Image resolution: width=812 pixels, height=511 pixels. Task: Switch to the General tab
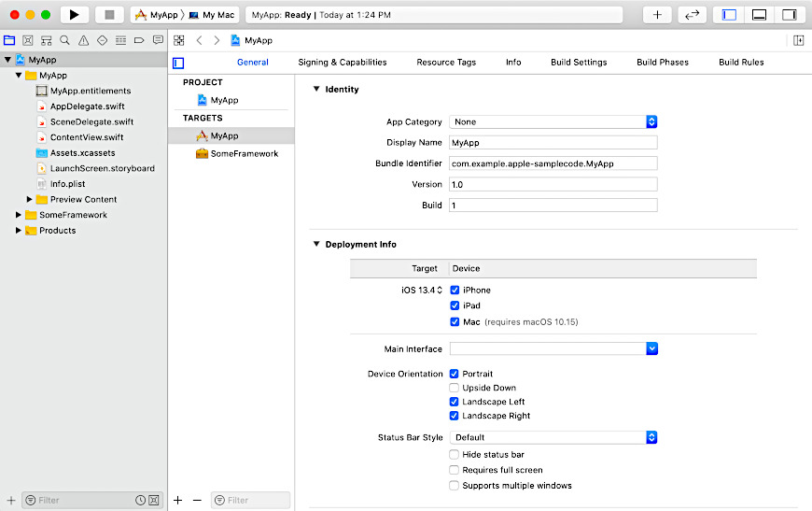253,63
